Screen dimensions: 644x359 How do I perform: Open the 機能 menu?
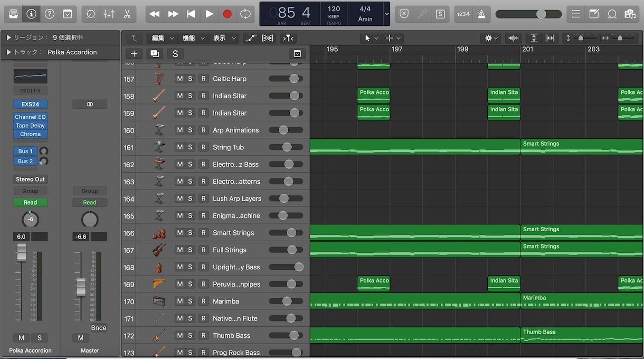click(x=192, y=38)
